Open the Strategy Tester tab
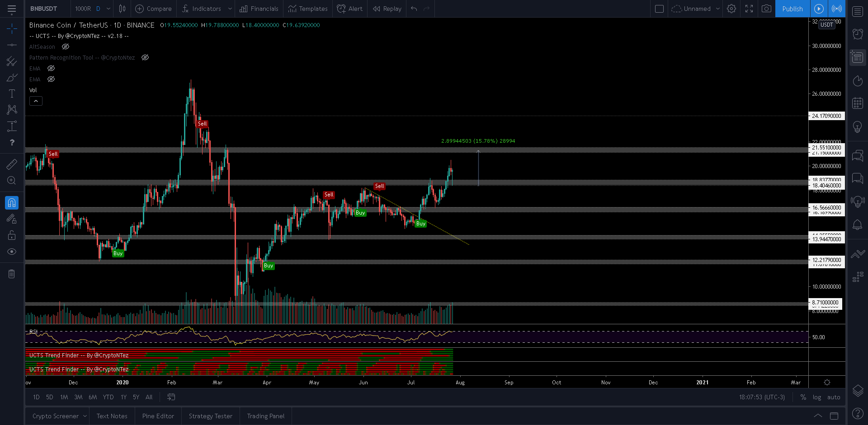 point(210,416)
